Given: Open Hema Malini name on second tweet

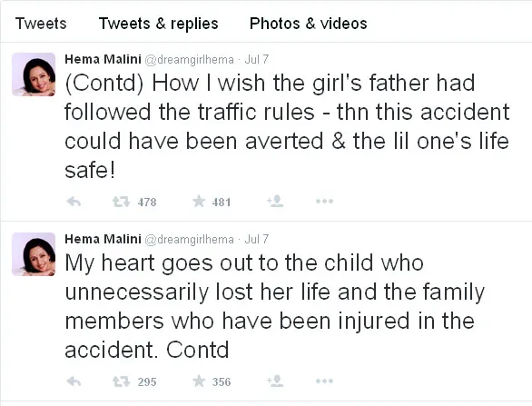Looking at the screenshot, I should 103,239.
